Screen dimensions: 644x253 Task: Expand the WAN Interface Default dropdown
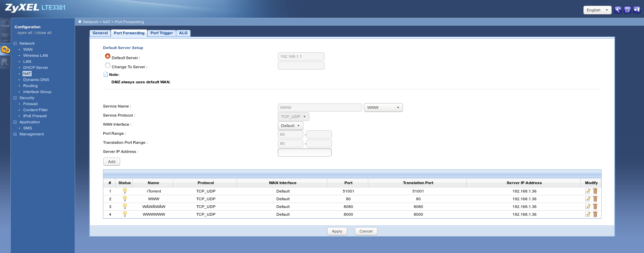290,126
